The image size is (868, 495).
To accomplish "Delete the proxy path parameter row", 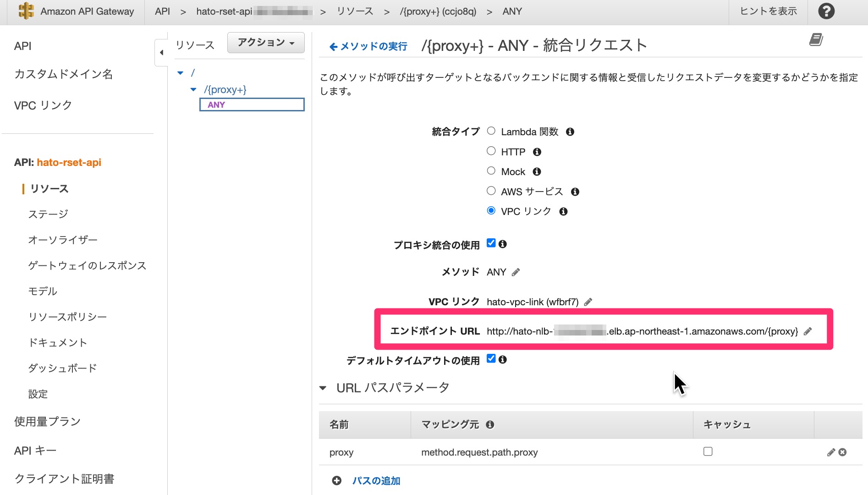I will click(842, 452).
